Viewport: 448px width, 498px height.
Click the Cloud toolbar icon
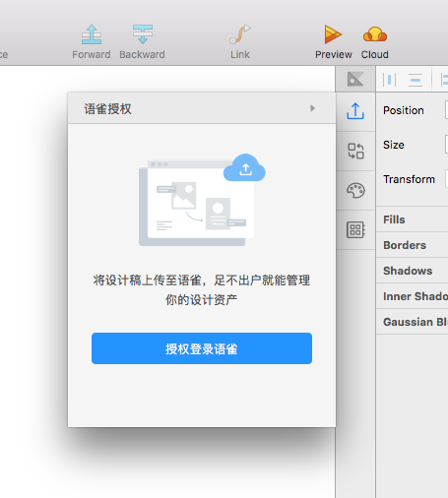click(x=375, y=34)
